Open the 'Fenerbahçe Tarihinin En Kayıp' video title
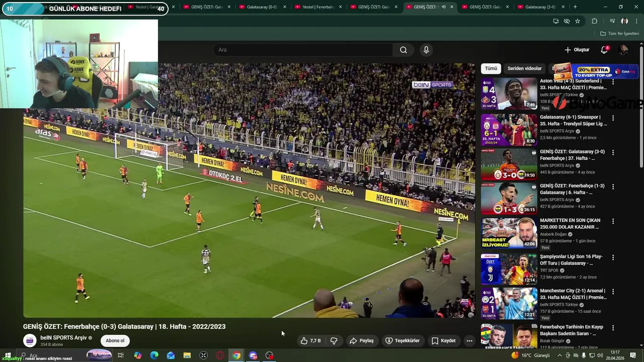This screenshot has height=362, width=644. (x=571, y=330)
